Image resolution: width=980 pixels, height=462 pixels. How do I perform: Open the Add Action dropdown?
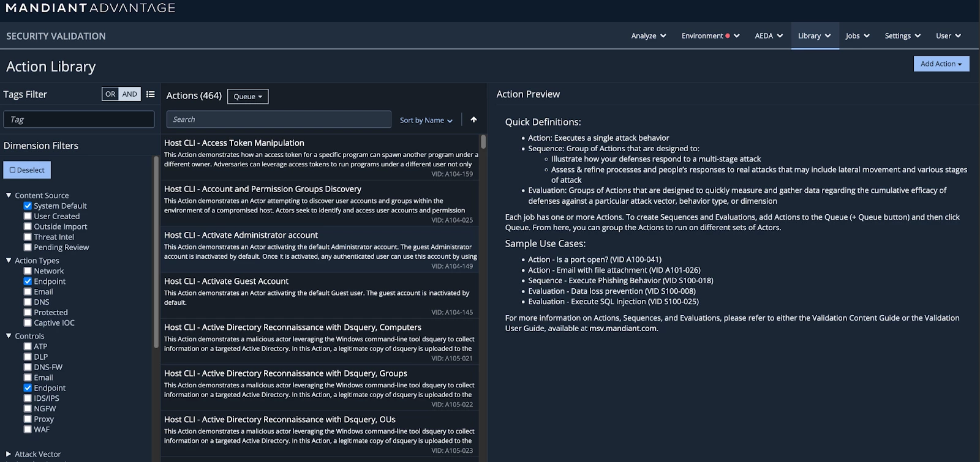[941, 64]
